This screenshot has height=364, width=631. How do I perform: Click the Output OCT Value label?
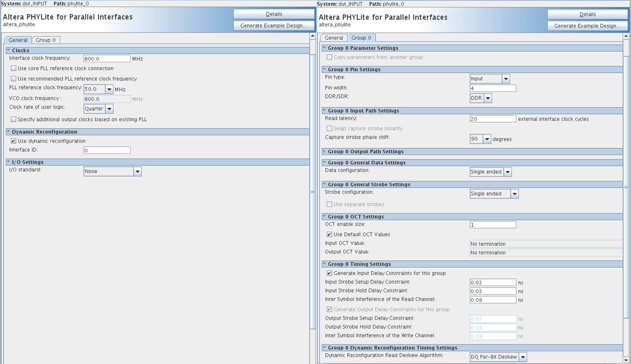347,252
